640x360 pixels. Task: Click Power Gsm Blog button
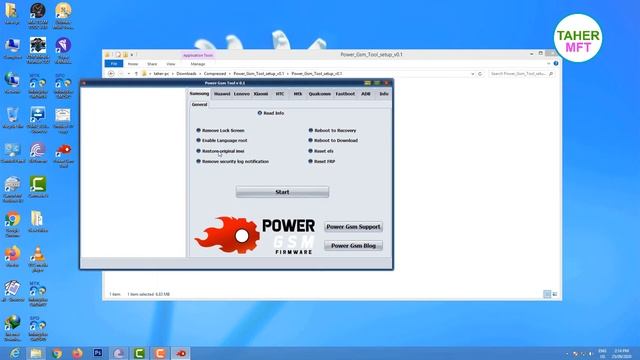[353, 246]
